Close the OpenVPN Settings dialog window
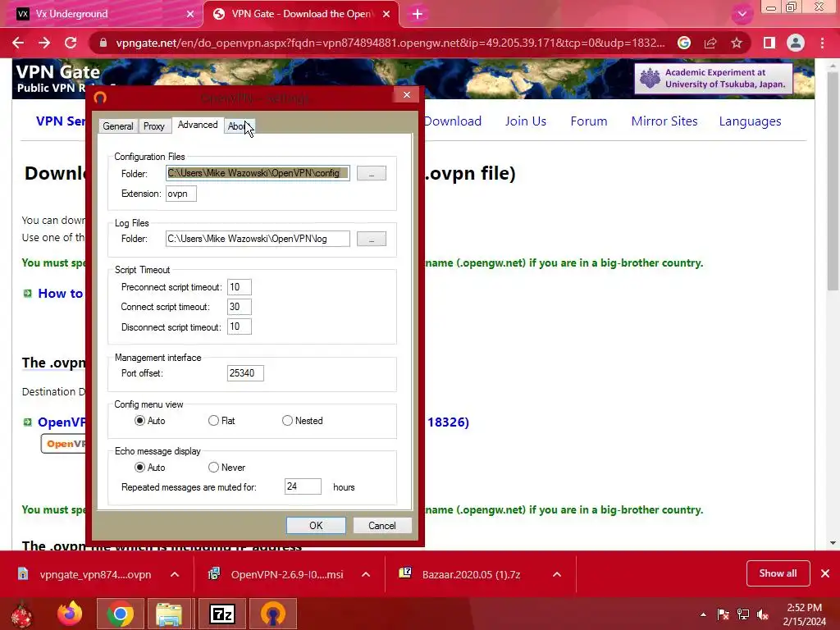Screen dimensions: 840x630 (x=407, y=95)
